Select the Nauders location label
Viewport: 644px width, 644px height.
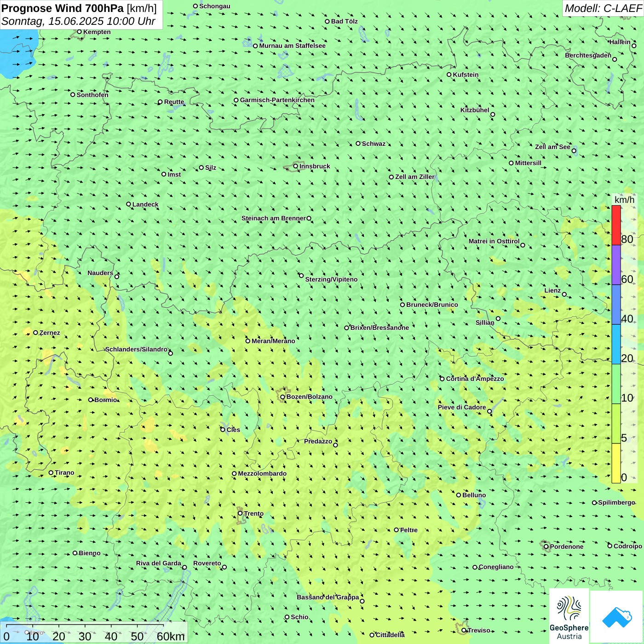[100, 273]
